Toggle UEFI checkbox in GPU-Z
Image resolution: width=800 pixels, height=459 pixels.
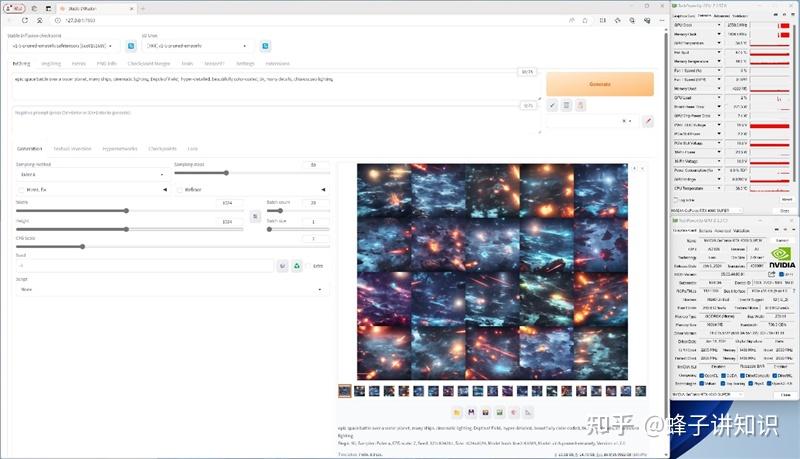click(781, 274)
